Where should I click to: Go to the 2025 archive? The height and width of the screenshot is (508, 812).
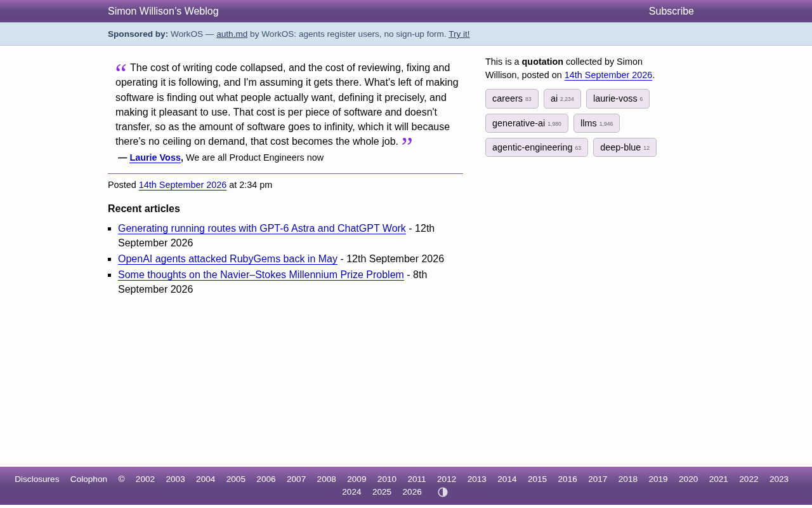382,492
